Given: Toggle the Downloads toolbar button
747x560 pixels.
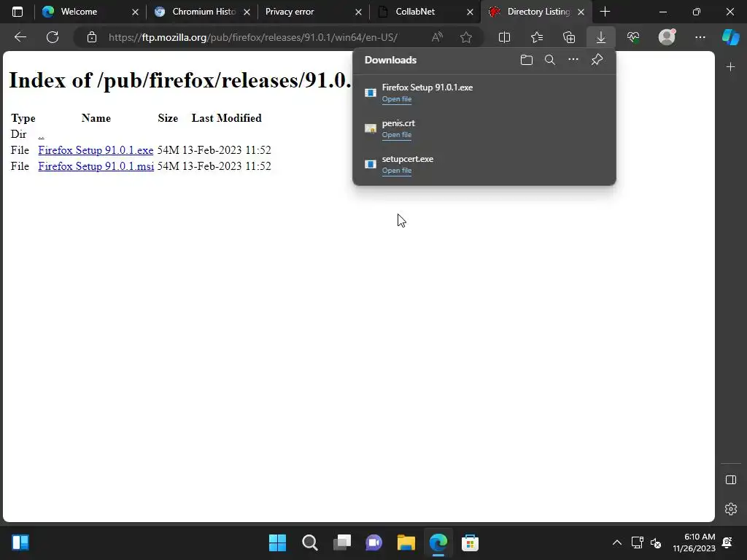Looking at the screenshot, I should 601,37.
